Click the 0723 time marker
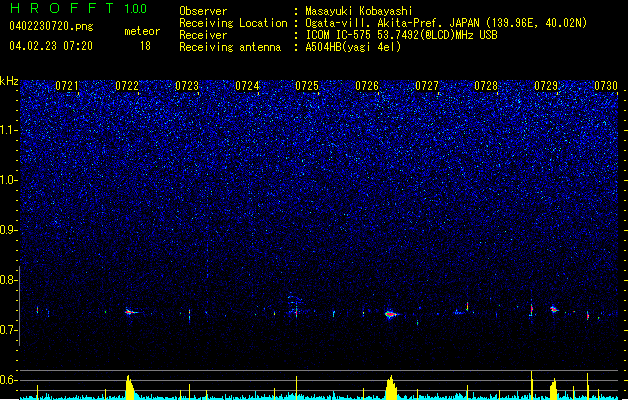 pos(187,86)
